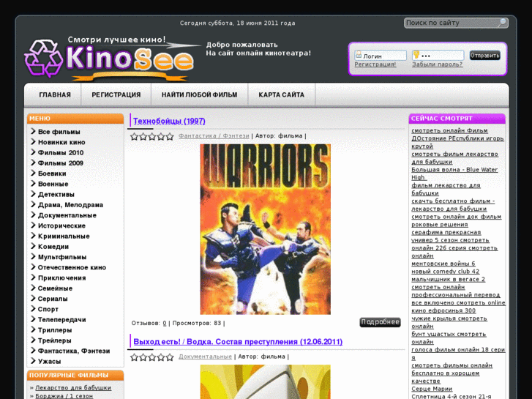Open the Регистрация! link under login

[x=375, y=64]
